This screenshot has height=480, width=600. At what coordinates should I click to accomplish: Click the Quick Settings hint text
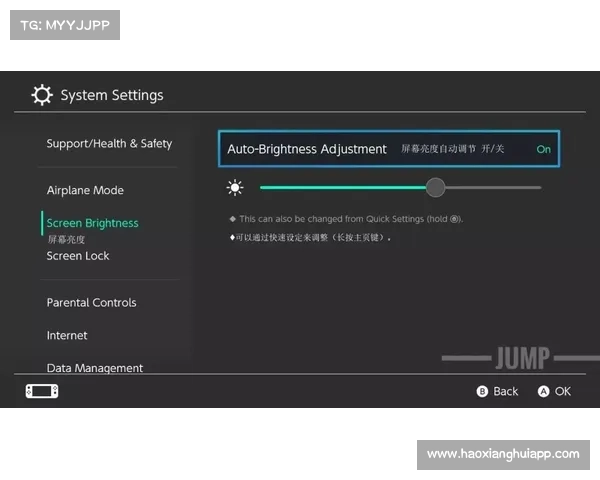click(x=346, y=219)
